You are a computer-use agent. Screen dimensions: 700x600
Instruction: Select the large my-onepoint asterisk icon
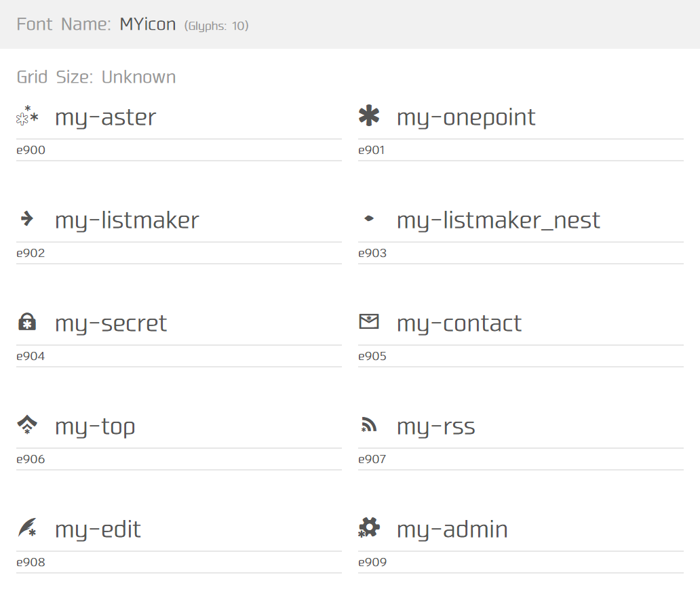pos(369,117)
